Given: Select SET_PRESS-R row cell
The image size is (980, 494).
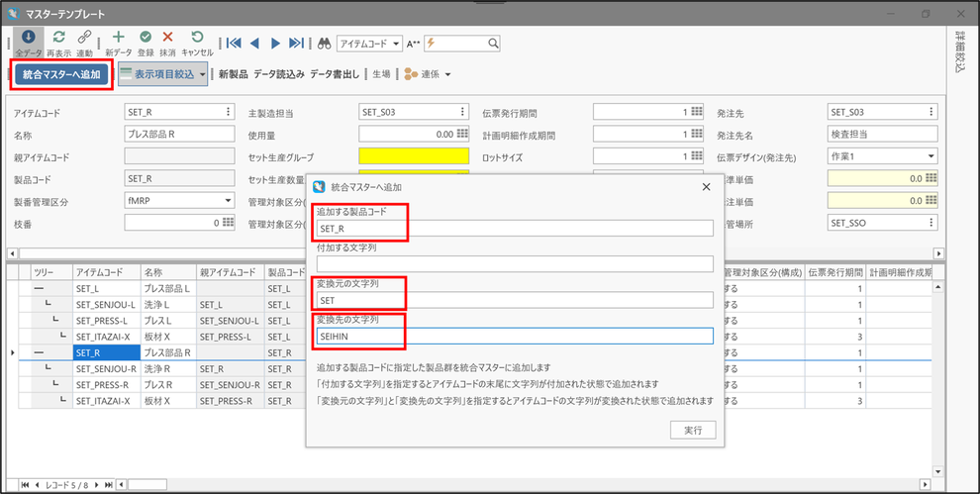Looking at the screenshot, I should pyautogui.click(x=106, y=384).
